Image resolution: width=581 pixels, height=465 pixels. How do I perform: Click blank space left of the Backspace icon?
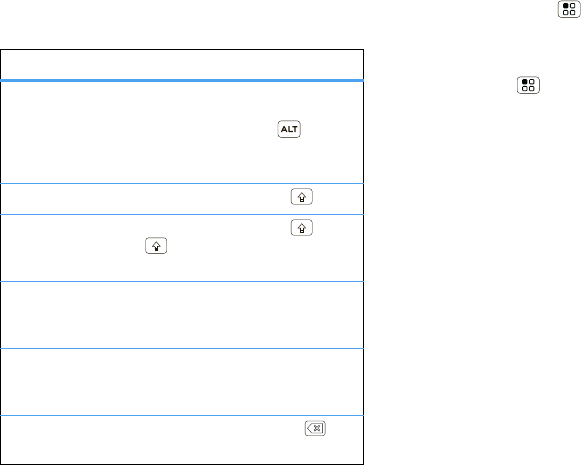click(x=153, y=440)
